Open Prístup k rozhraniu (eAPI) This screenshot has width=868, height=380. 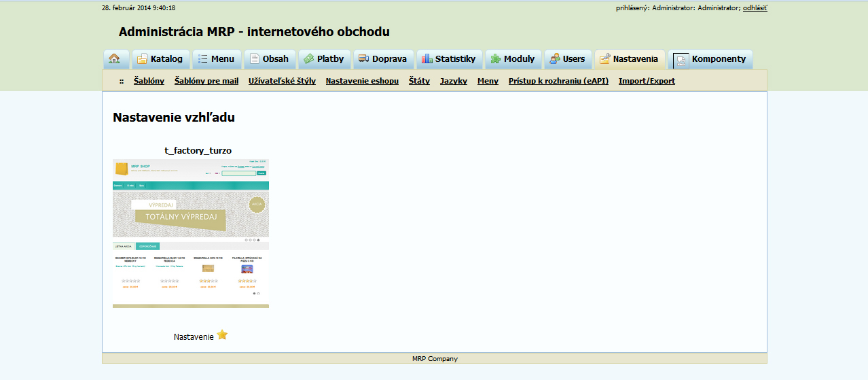tap(558, 81)
